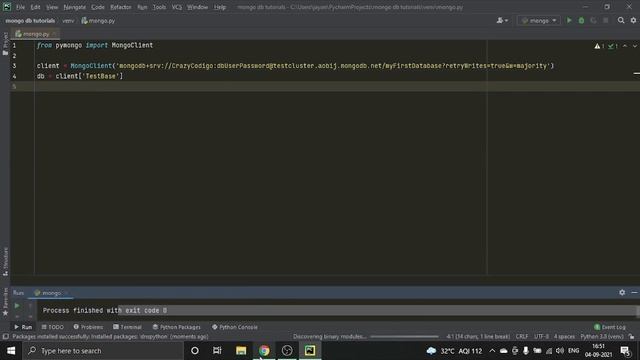Show hidden system tray icons chevron

tap(492, 351)
